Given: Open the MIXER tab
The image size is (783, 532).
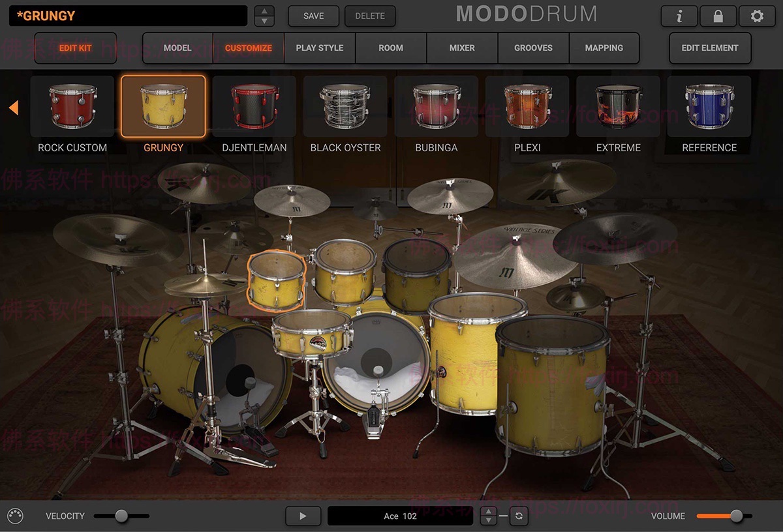Looking at the screenshot, I should pyautogui.click(x=462, y=48).
